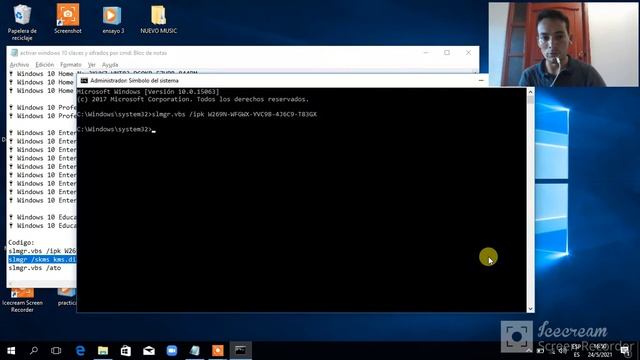Select the NUEVO MUSIC folder icon
Screen dimensions: 640x360
tap(158, 20)
